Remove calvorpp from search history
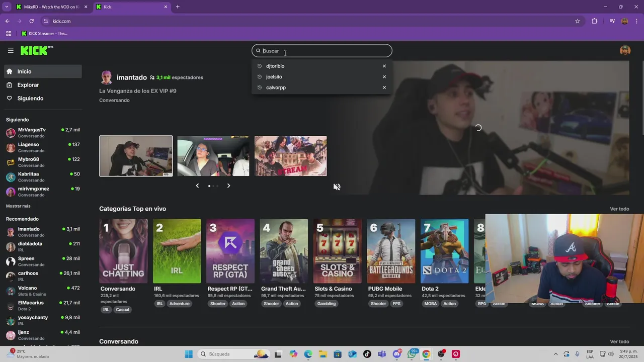The width and height of the screenshot is (644, 362). pyautogui.click(x=384, y=87)
